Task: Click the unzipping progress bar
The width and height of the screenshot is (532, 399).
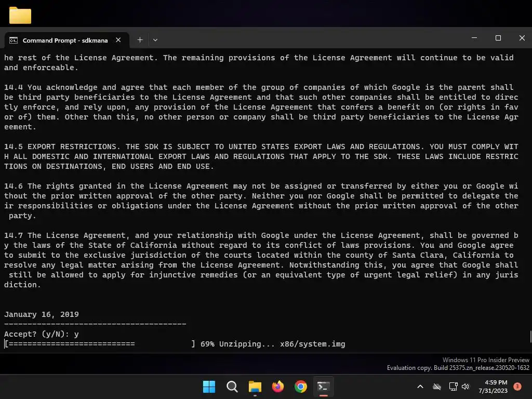Action: [x=100, y=344]
